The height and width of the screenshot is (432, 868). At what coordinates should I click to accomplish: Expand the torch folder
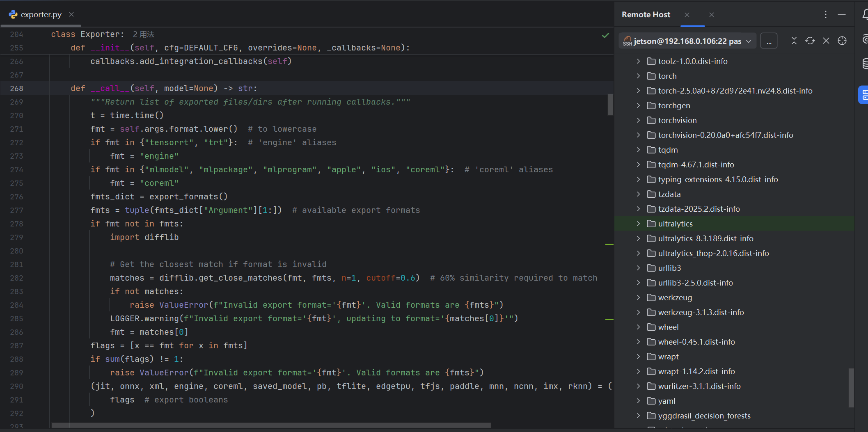click(638, 76)
